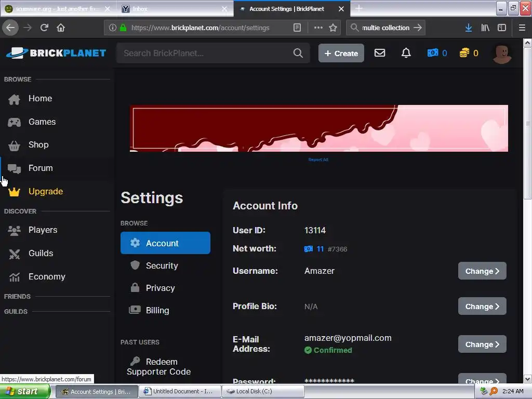This screenshot has width=532, height=399.
Task: Click the search magnifier in BrickPlanet search
Action: (298, 53)
